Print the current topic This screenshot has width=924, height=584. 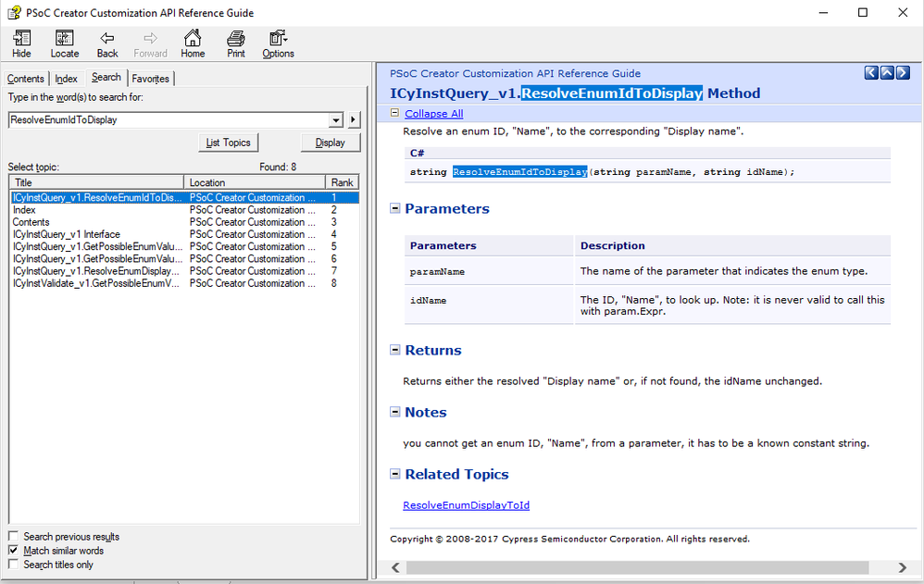[236, 44]
